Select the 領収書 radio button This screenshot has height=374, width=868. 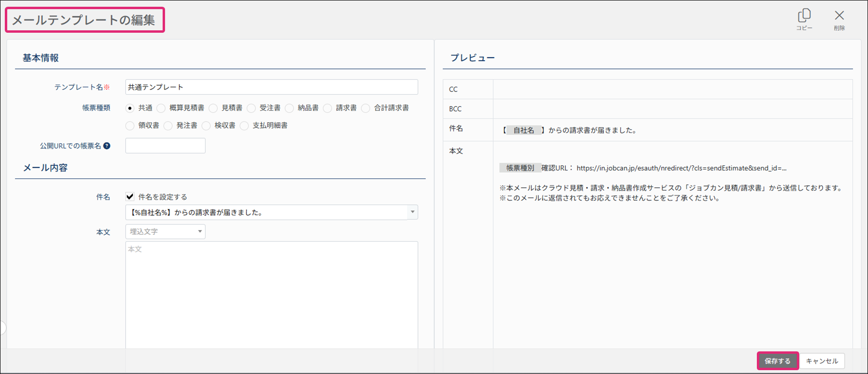click(130, 126)
